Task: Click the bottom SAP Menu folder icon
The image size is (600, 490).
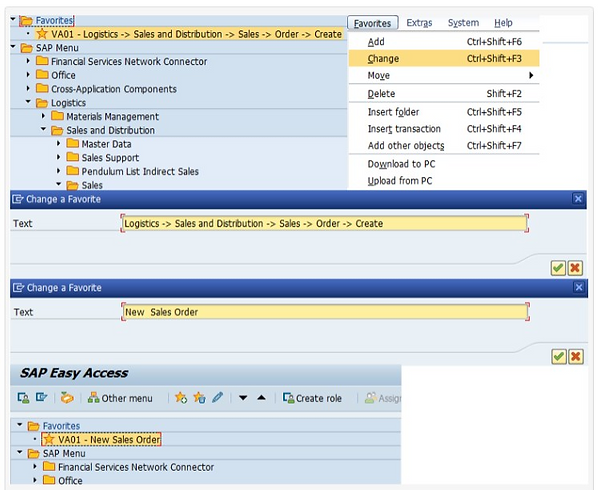Action: click(34, 454)
